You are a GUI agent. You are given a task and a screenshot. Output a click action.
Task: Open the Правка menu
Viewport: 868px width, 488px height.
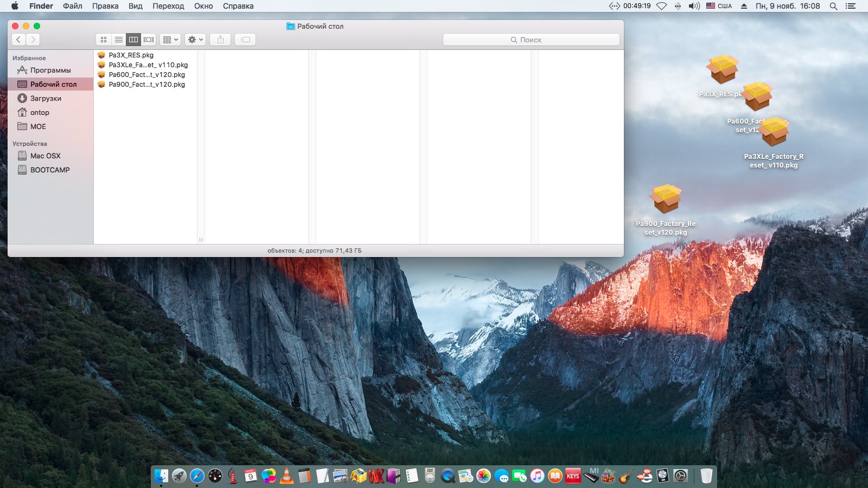[105, 6]
